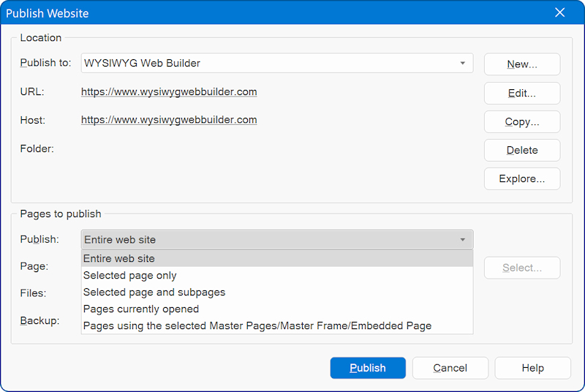Collapse the Publish scope dropdown arrow
585x392 pixels.
click(462, 240)
